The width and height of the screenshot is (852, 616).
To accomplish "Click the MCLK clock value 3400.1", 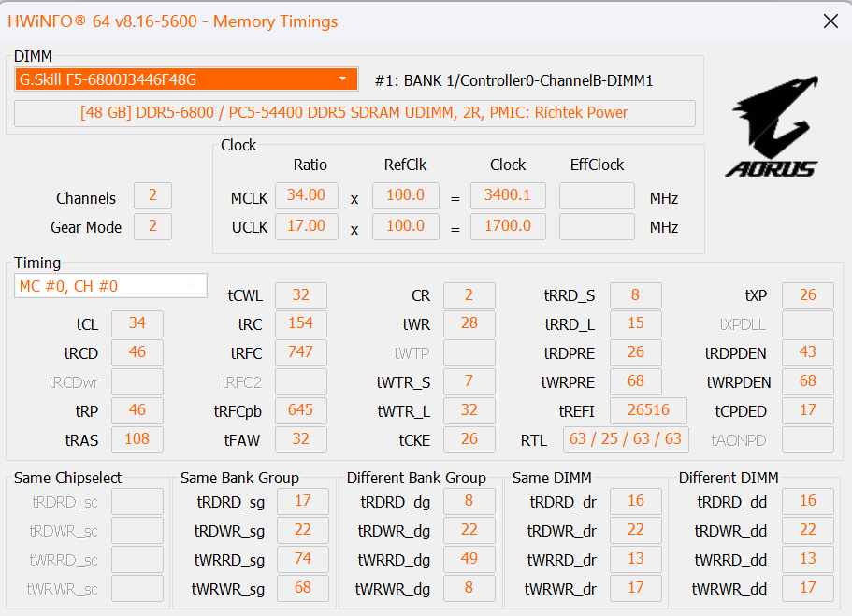I will point(508,195).
